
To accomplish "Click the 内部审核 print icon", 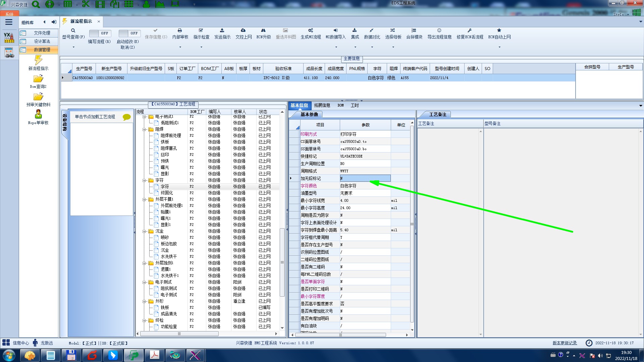I will click(x=180, y=31).
